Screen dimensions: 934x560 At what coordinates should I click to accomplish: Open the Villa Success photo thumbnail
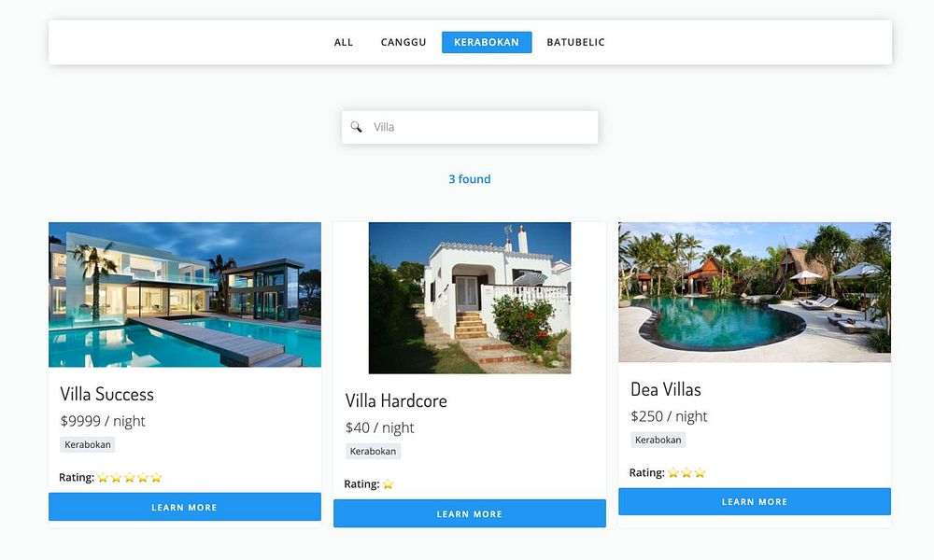185,295
